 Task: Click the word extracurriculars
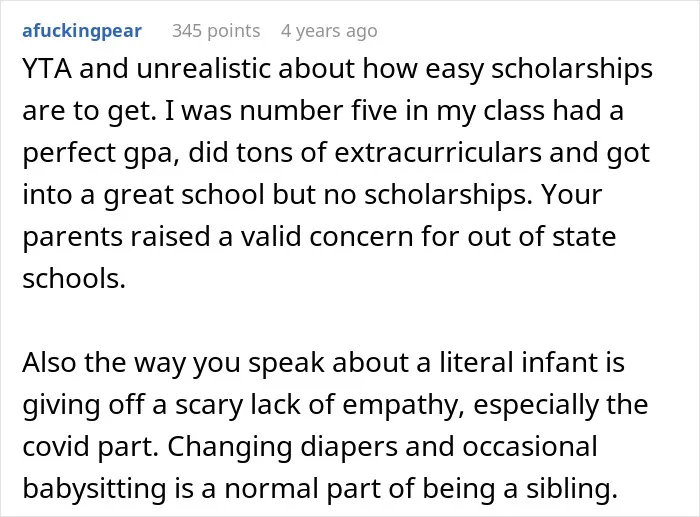[438, 153]
